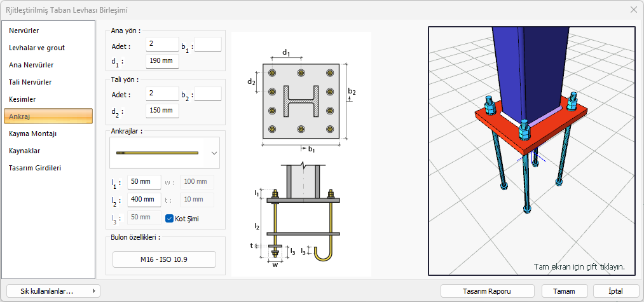Click the l2 400 mm input field
This screenshot has height=302, width=644.
[144, 200]
